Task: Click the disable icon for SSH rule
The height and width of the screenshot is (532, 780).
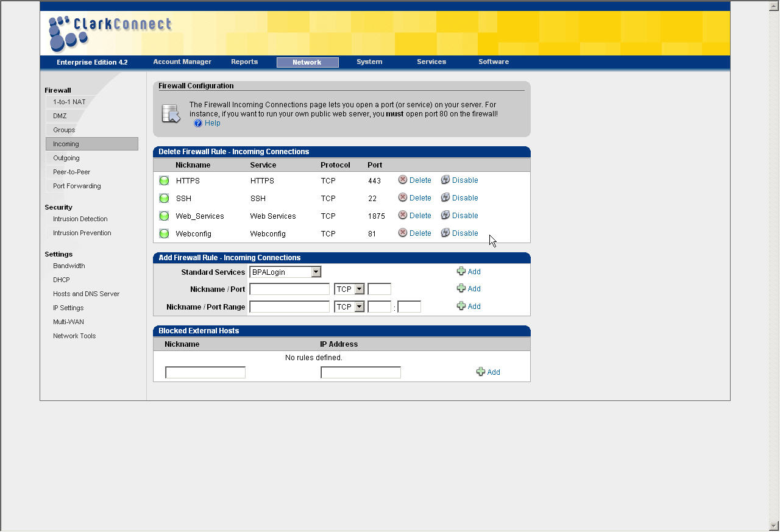Action: tap(445, 197)
